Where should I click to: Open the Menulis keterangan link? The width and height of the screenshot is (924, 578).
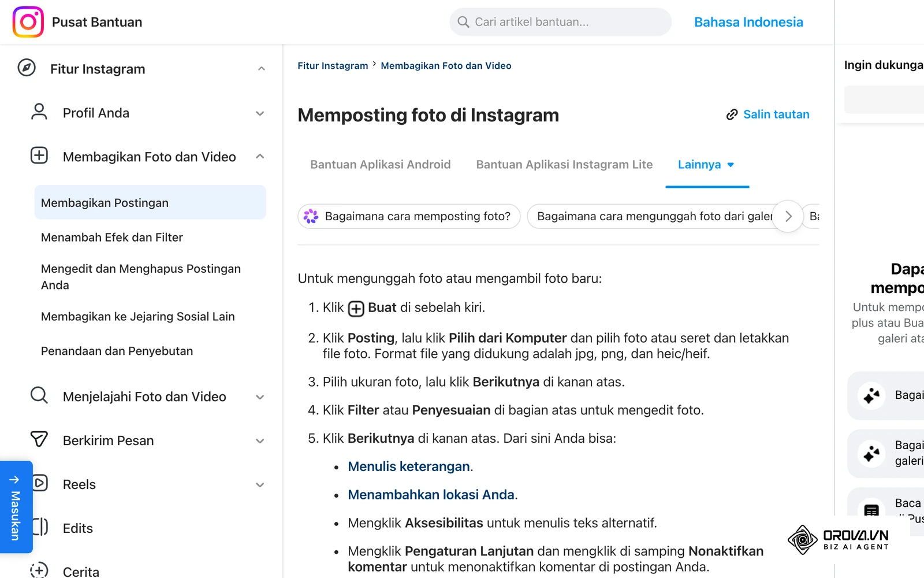tap(409, 466)
